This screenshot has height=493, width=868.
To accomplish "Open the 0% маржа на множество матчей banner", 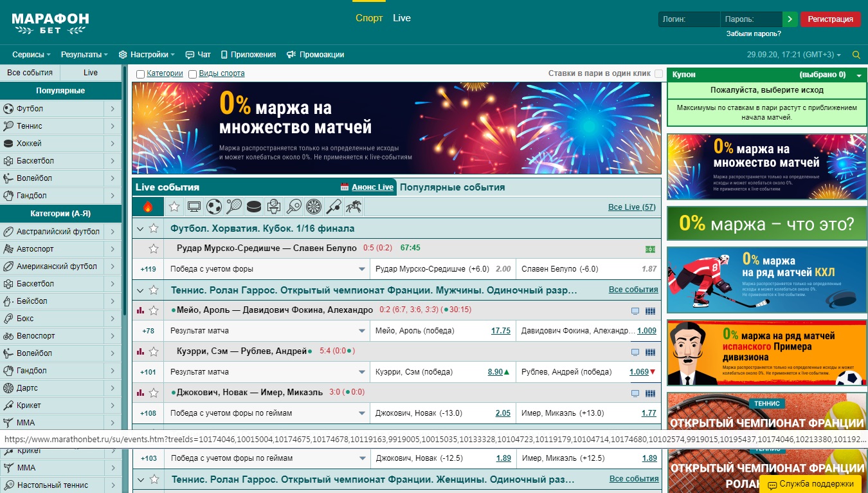I will coord(396,127).
